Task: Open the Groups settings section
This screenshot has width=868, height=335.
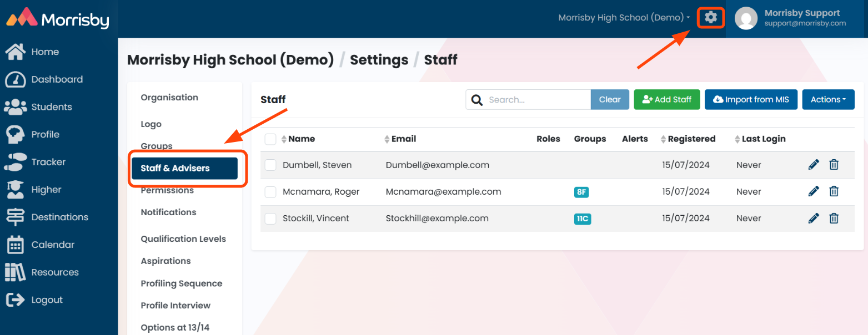Action: point(157,146)
